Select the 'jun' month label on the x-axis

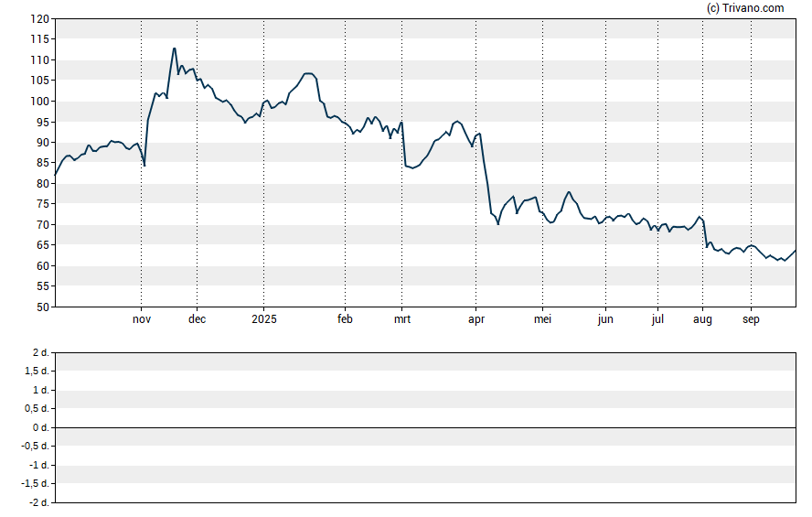point(605,319)
